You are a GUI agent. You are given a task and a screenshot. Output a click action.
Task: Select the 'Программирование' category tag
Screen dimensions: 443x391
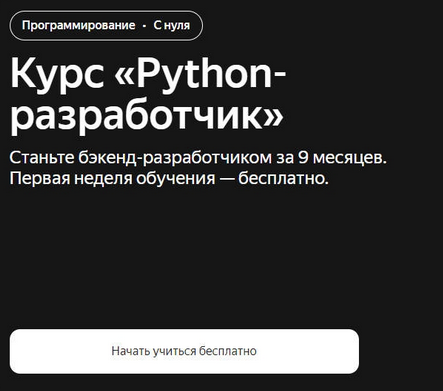point(79,25)
